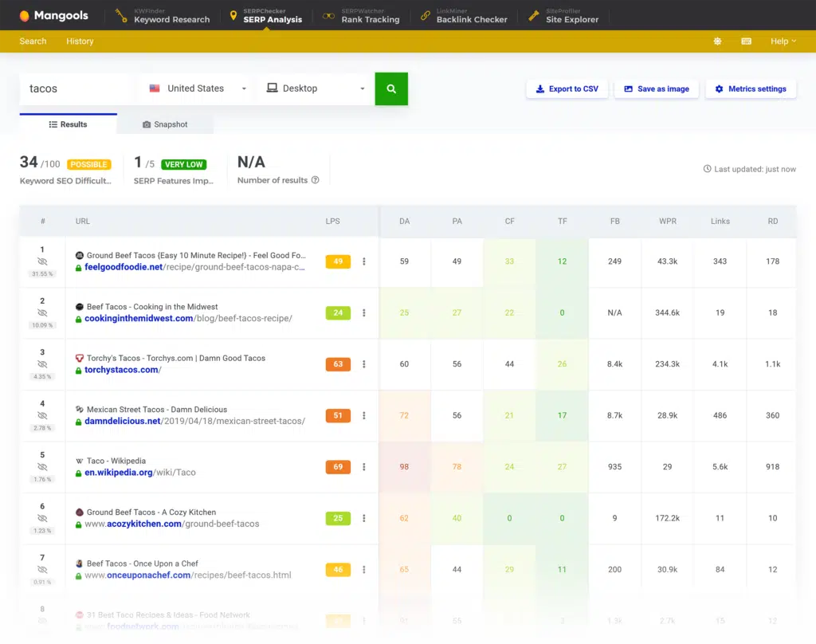Click the theme settings icon in yellow bar
The width and height of the screenshot is (816, 644).
[717, 41]
